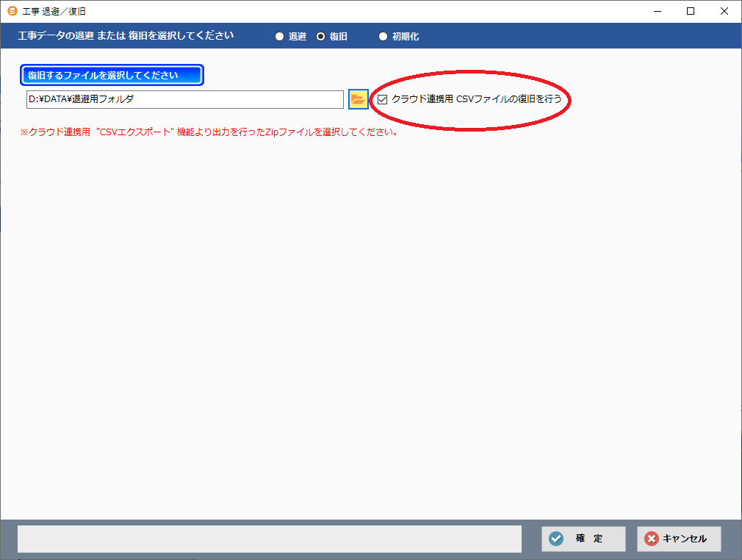
Task: Click the blue checkmark icon on 確定
Action: pos(557,539)
